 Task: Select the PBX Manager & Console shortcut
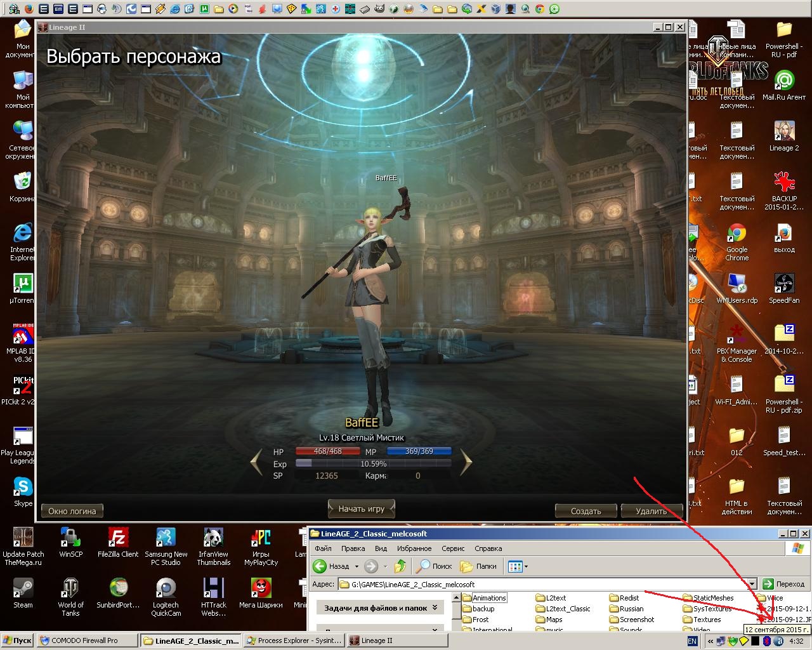point(737,344)
